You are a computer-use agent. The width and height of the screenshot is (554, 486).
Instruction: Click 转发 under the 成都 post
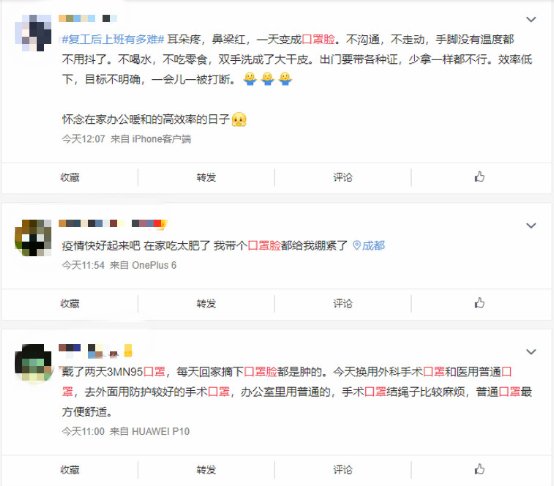(x=206, y=303)
